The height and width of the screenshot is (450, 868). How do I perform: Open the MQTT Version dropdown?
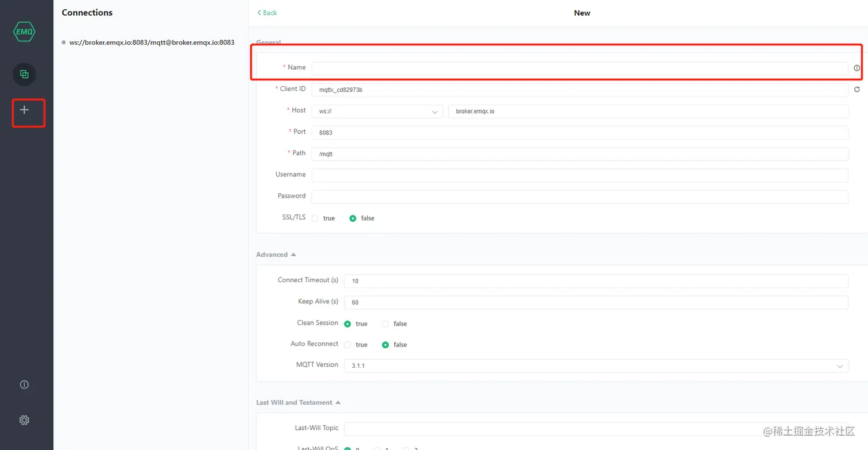tap(596, 366)
